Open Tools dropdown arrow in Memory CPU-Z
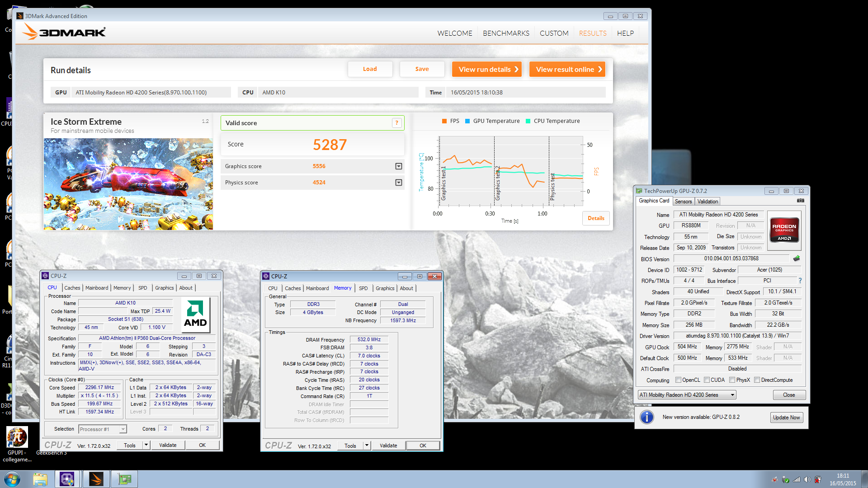 367,446
